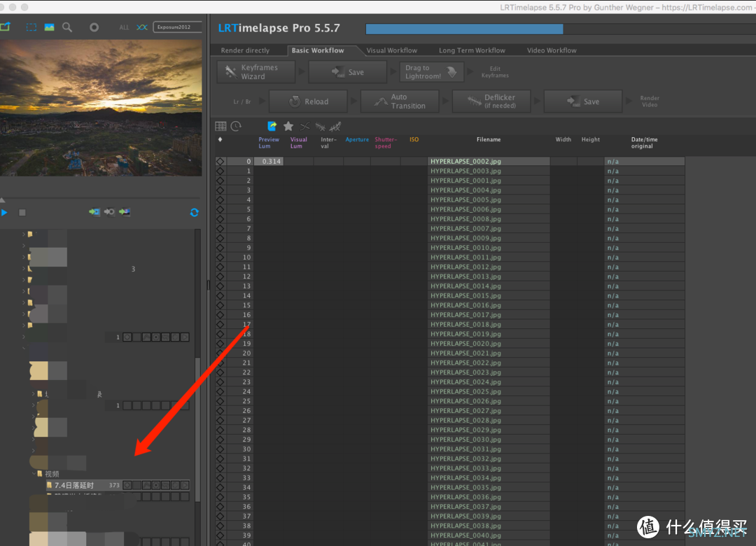The image size is (756, 546).
Task: Click the blue progress bar at top
Action: click(x=464, y=29)
